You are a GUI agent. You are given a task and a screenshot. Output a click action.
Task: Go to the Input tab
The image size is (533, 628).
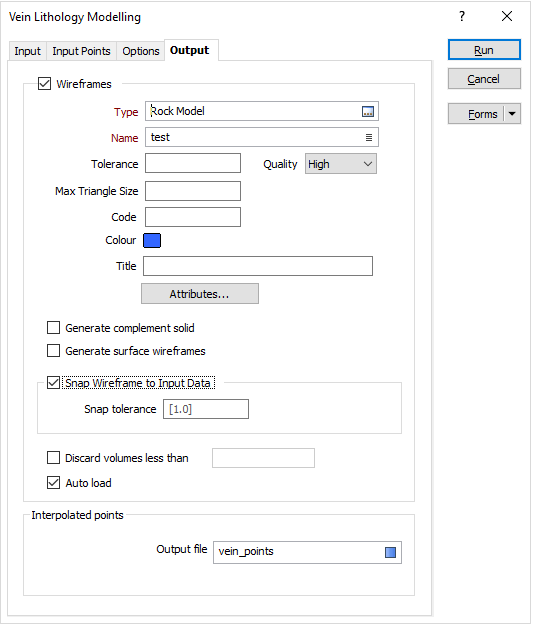[28, 51]
